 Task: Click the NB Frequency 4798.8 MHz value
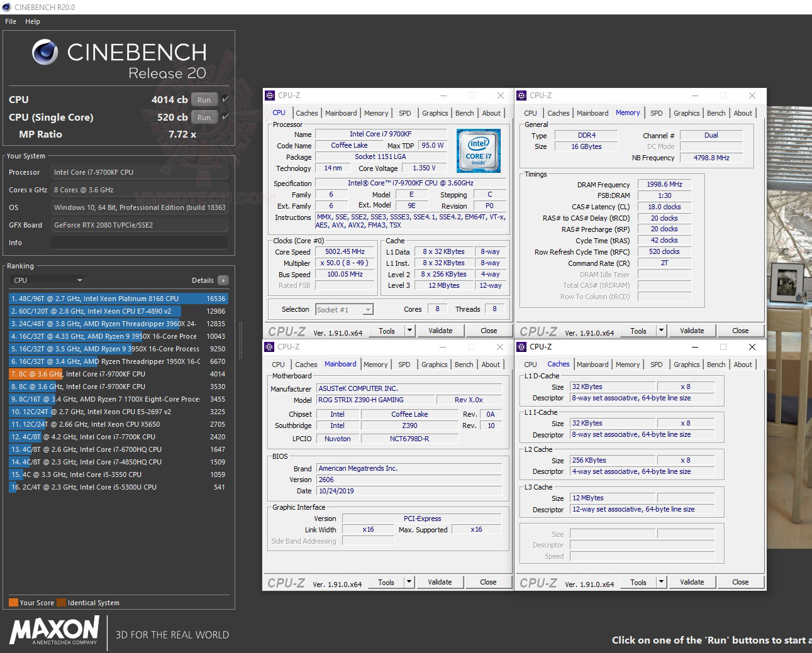click(x=711, y=158)
